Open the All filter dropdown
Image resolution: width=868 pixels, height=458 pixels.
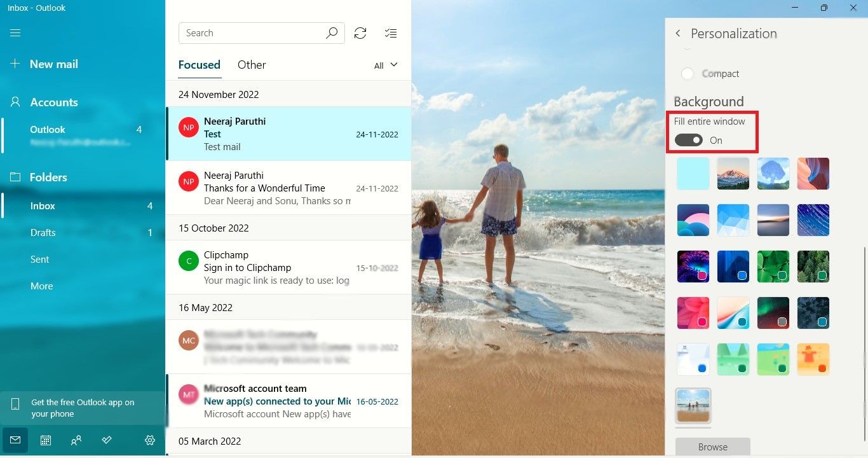[386, 66]
